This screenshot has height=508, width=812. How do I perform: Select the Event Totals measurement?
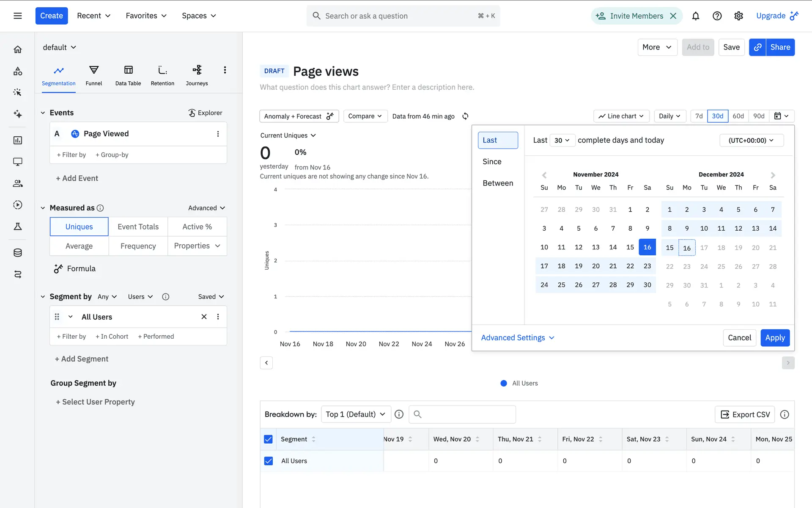(138, 226)
